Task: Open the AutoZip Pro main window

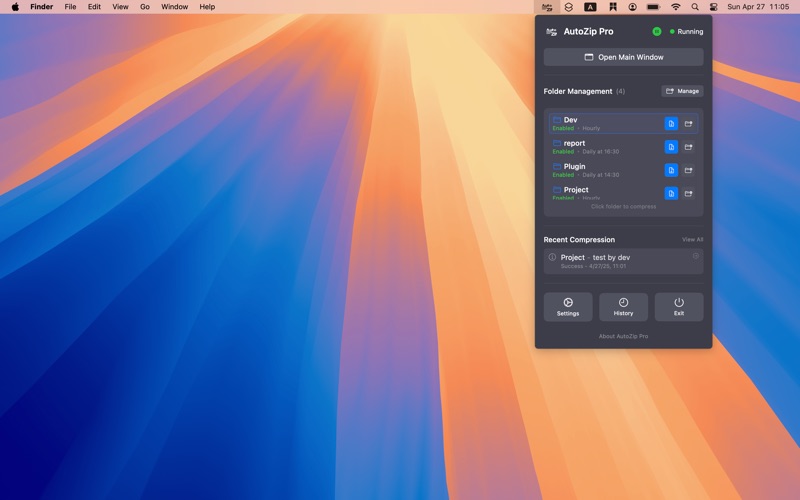Action: click(x=623, y=57)
